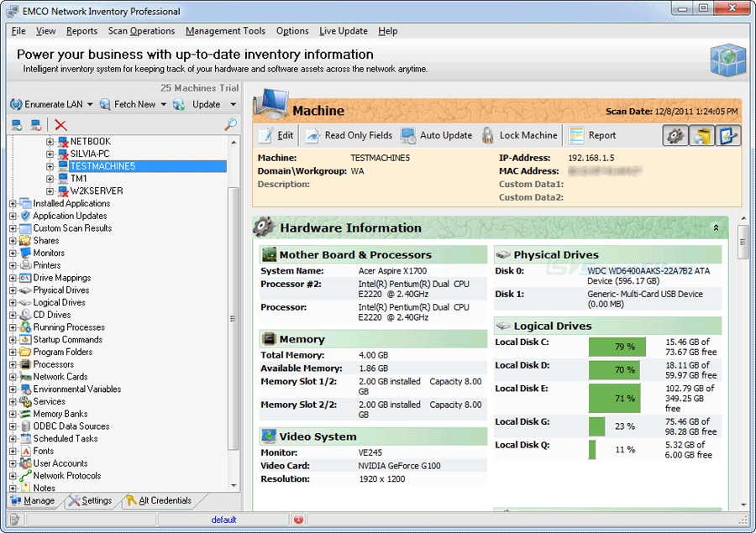Screen dimensions: 756x533
Task: Click the red status icon in status bar
Action: 298,520
